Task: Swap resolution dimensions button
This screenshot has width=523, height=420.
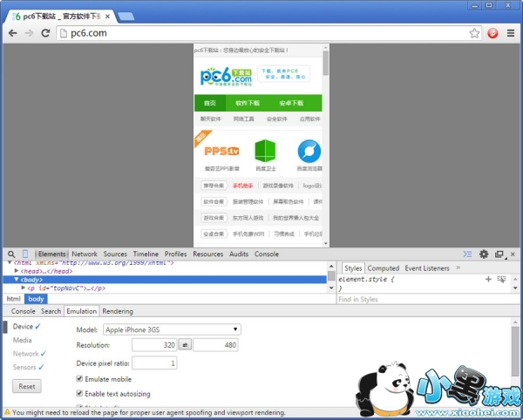Action: click(185, 345)
